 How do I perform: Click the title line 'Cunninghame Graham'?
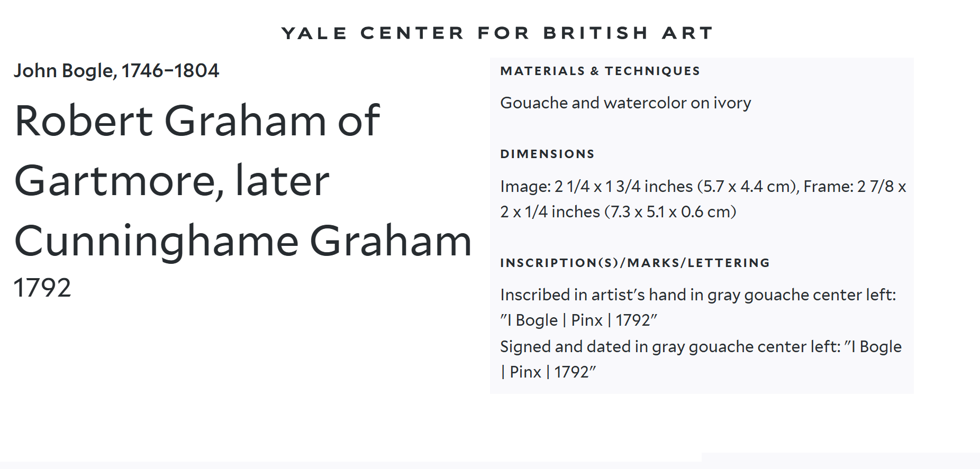point(243,241)
